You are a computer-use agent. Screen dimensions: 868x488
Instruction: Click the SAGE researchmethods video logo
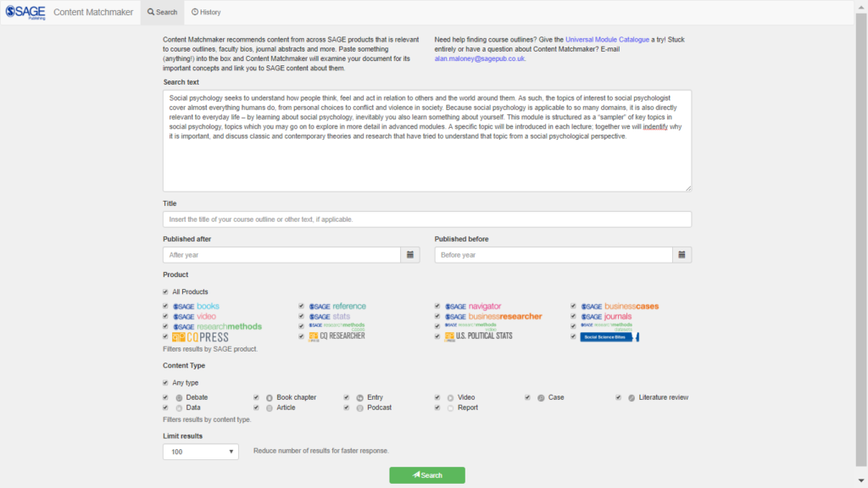click(x=470, y=326)
